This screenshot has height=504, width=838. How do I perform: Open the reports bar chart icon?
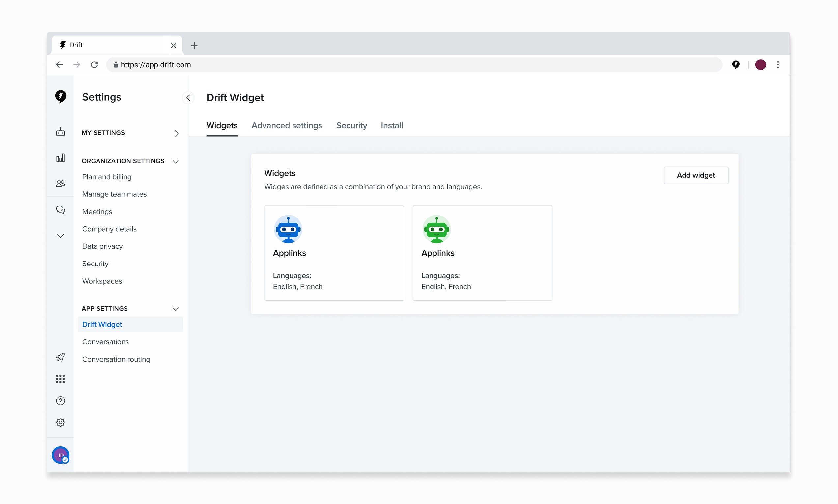click(60, 158)
